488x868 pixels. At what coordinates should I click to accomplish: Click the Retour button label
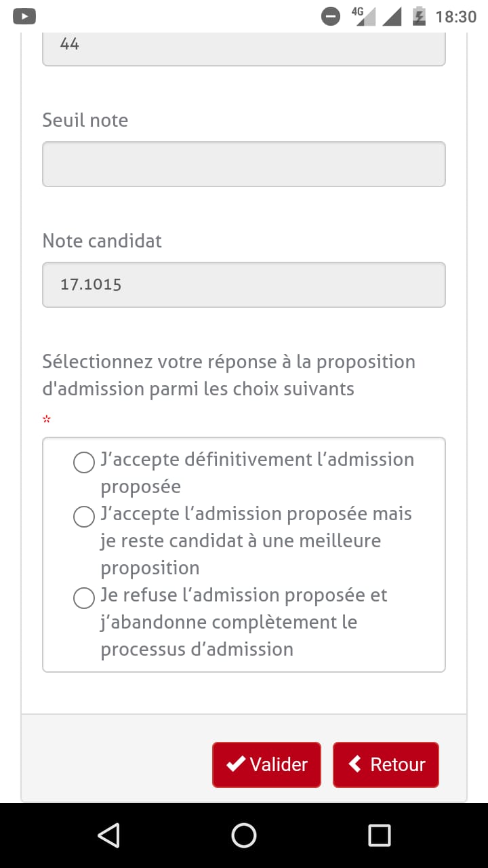pyautogui.click(x=398, y=764)
